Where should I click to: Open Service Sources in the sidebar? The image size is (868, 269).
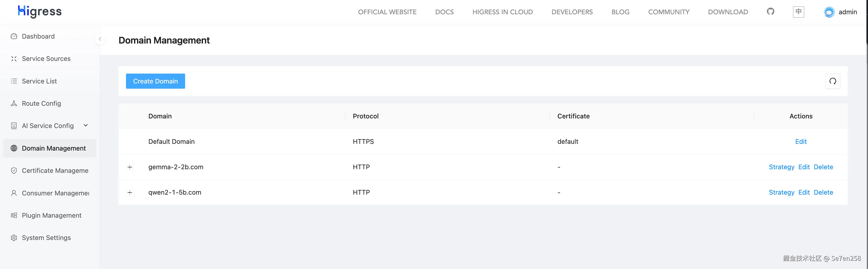(46, 59)
